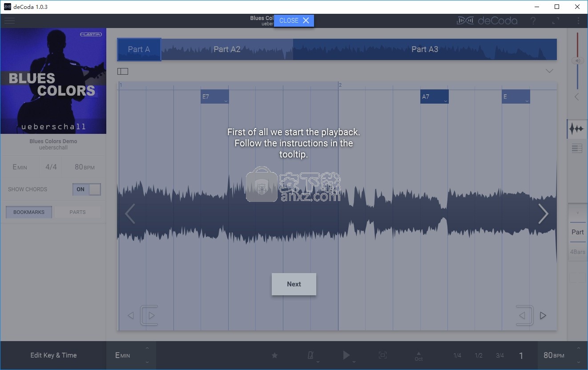Click the 80 BPM value in the left panel
This screenshot has height=370, width=588.
(x=85, y=167)
